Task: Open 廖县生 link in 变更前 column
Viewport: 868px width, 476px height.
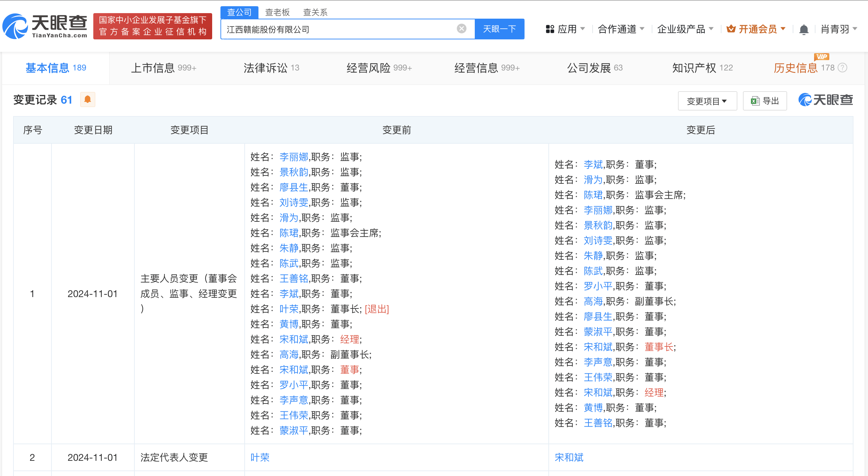Action: (294, 187)
